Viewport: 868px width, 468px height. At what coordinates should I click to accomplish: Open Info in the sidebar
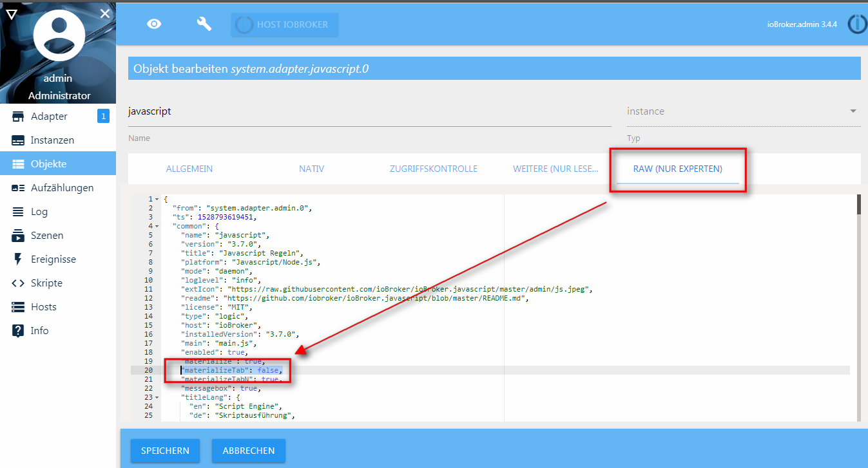[58, 331]
